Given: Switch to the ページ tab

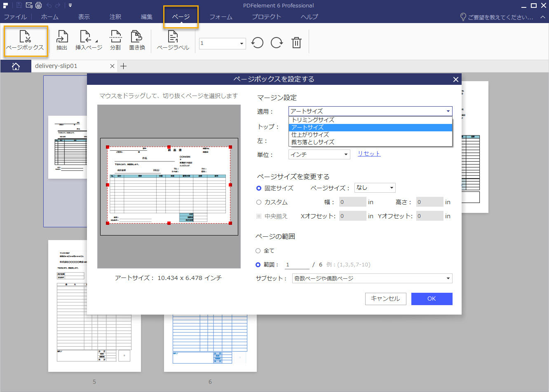Looking at the screenshot, I should [181, 17].
